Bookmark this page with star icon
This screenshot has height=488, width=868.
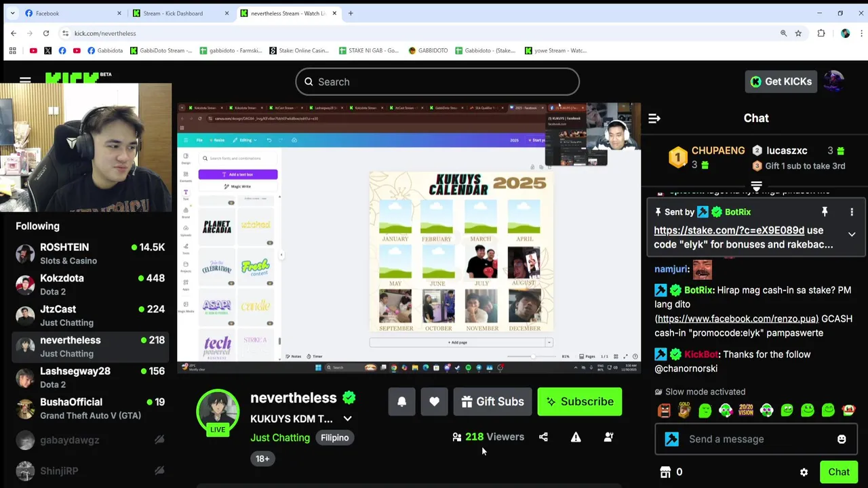pos(798,33)
